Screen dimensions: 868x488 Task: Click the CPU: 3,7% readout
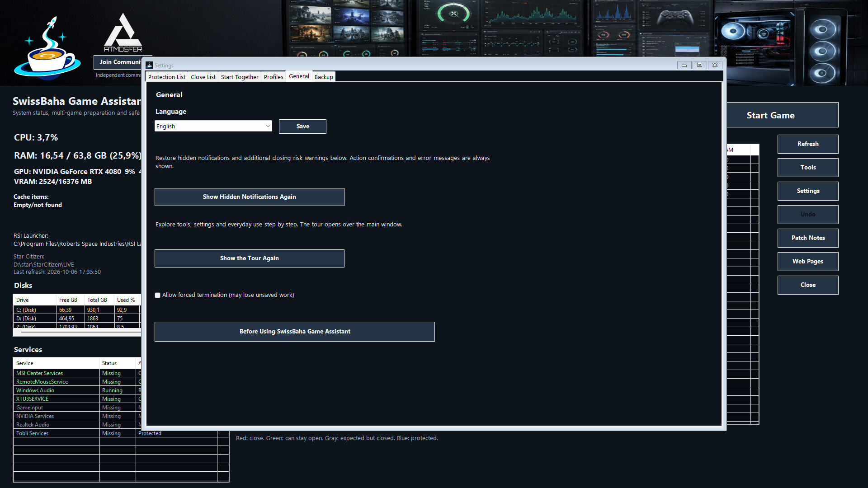[x=36, y=137]
